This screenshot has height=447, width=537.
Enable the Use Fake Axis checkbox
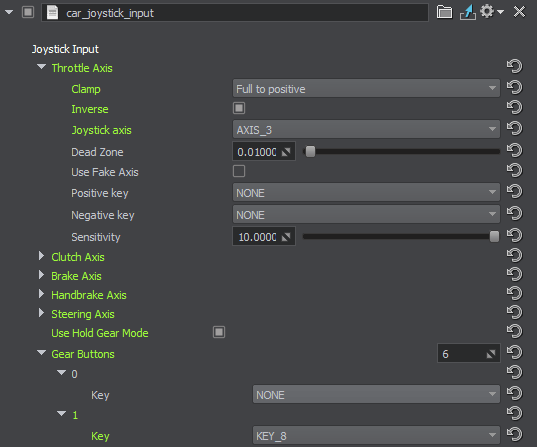pyautogui.click(x=239, y=171)
